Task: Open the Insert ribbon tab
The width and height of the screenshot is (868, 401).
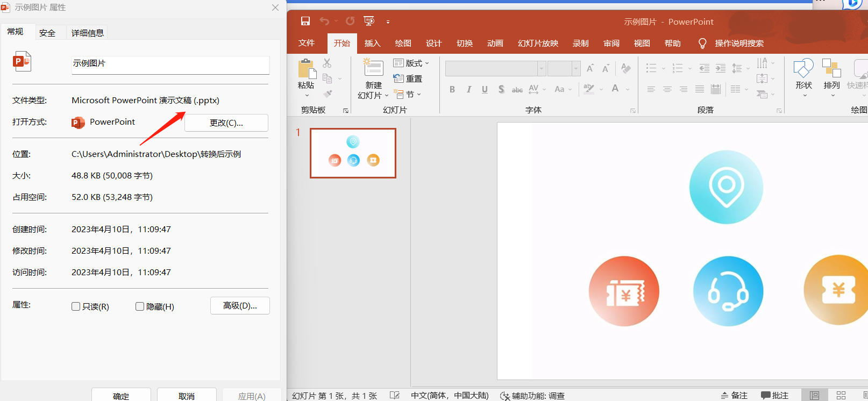Action: pos(372,44)
